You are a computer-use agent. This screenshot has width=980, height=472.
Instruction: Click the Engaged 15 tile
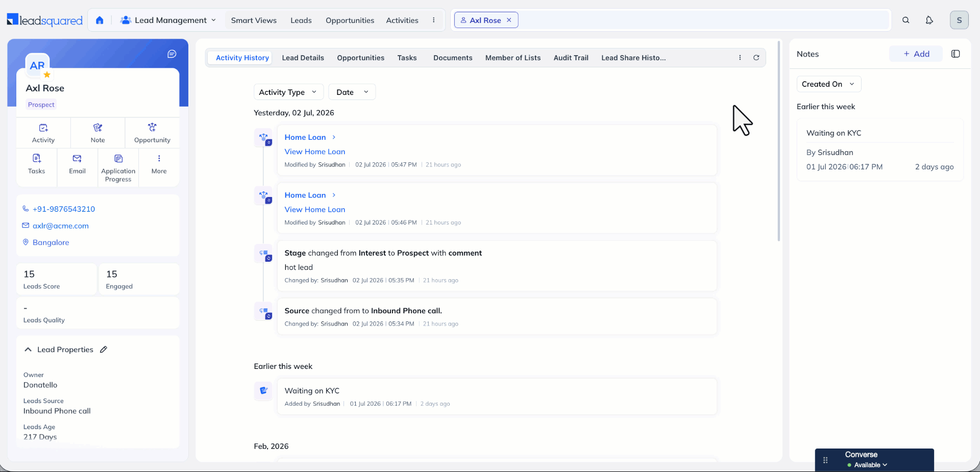tap(139, 279)
